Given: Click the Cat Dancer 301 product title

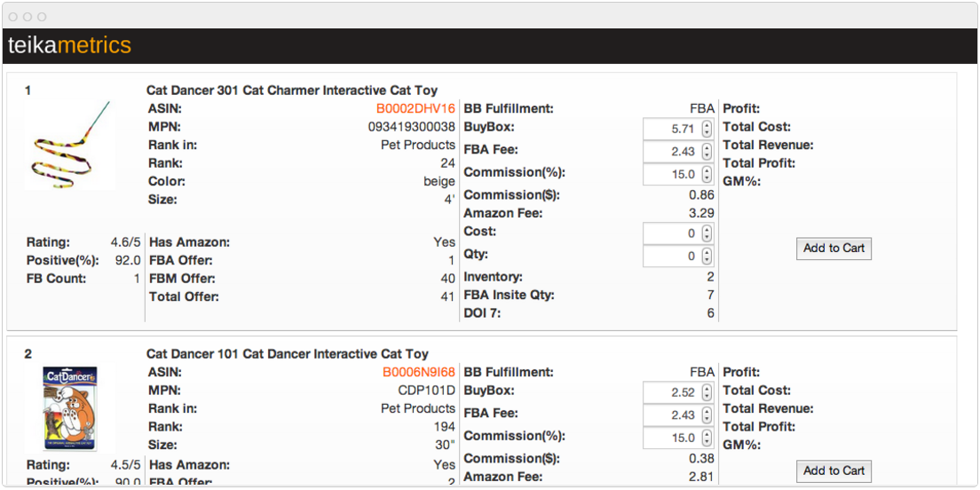Looking at the screenshot, I should (x=292, y=91).
